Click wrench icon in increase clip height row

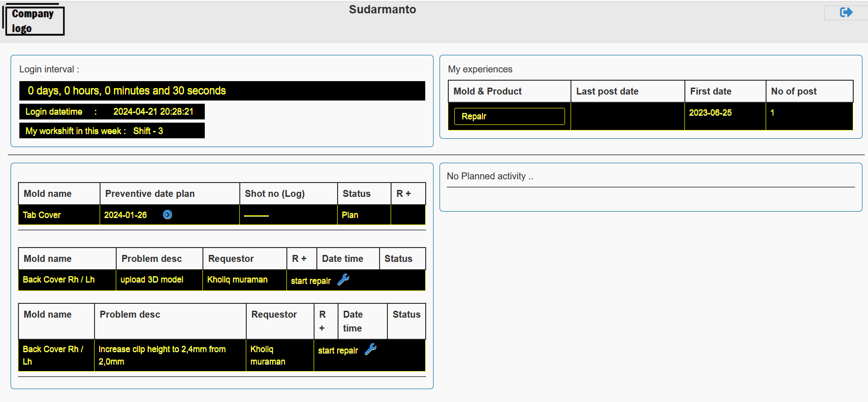point(371,349)
